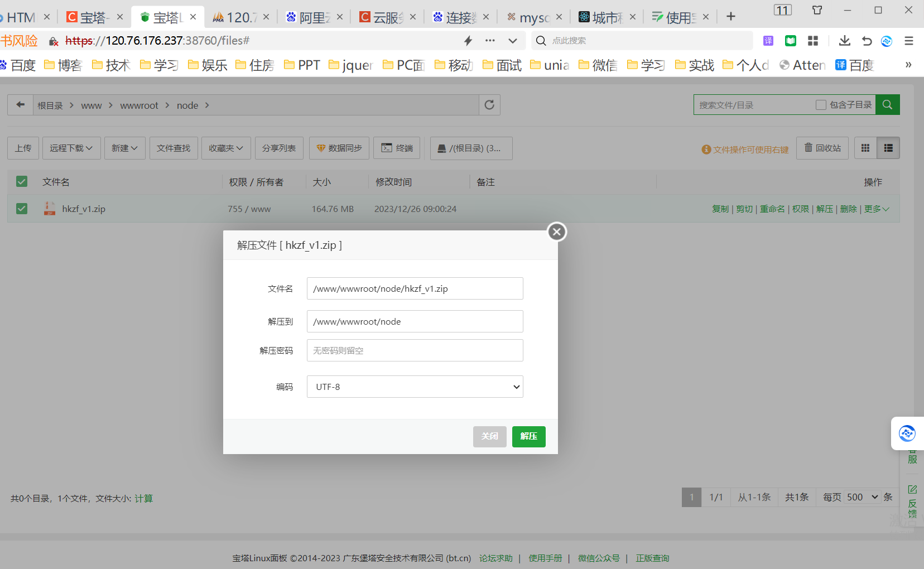Image resolution: width=924 pixels, height=569 pixels.
Task: Navigate to www in breadcrumb
Action: coord(92,105)
